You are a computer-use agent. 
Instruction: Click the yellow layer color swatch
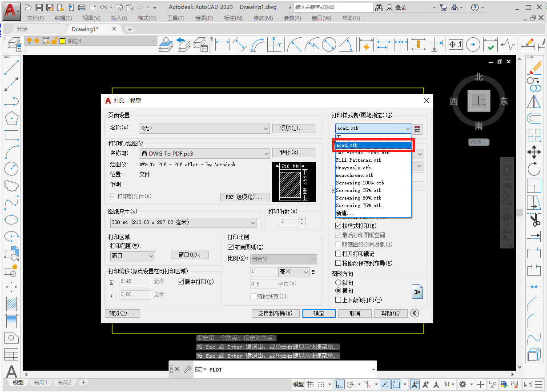tap(62, 41)
